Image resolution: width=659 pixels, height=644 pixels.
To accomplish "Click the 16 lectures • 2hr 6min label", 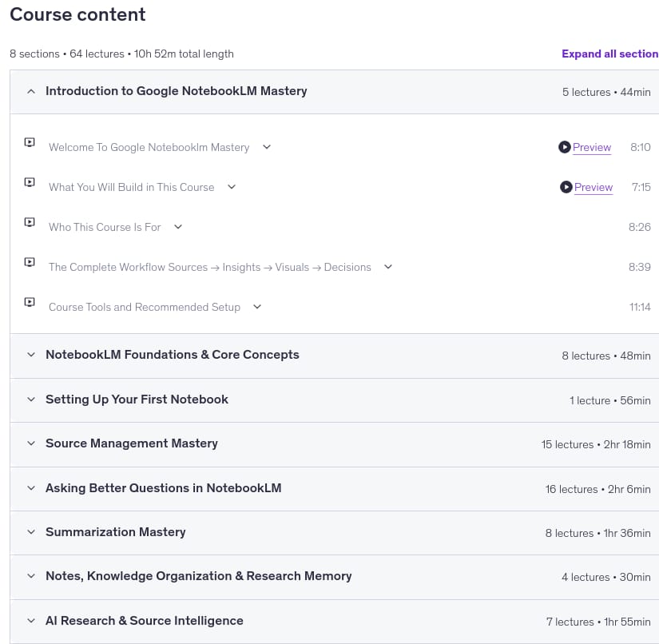I will pyautogui.click(x=598, y=489).
